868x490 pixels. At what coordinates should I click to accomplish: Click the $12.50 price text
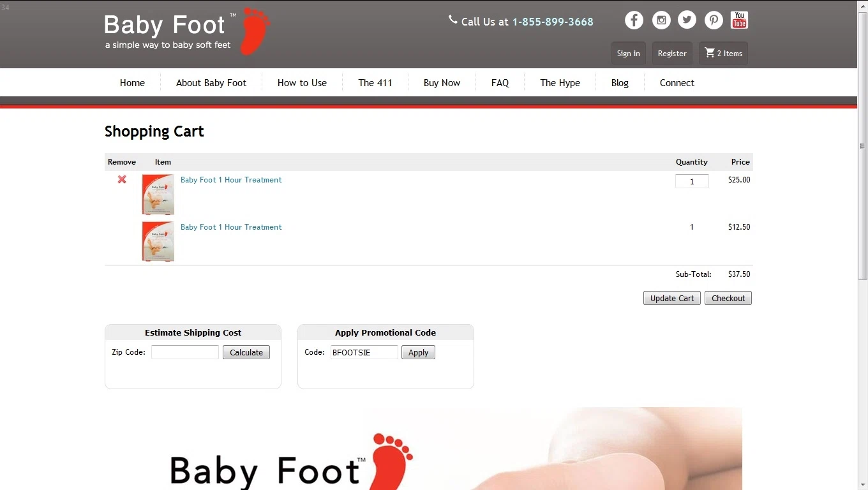coord(739,227)
